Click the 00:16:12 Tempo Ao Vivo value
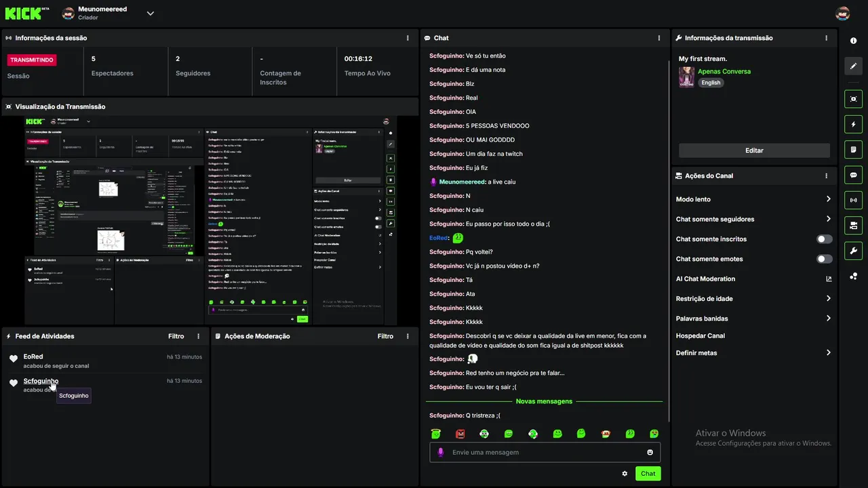Viewport: 868px width, 488px height. pyautogui.click(x=358, y=59)
